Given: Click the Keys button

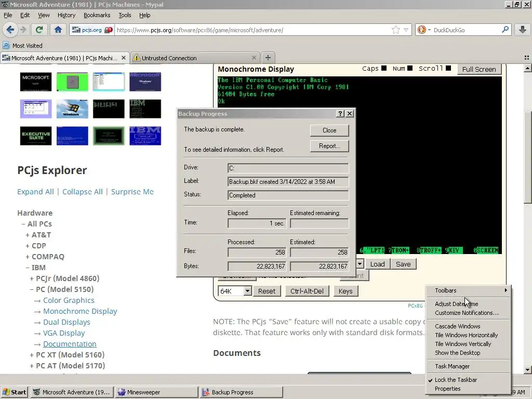Looking at the screenshot, I should tap(345, 291).
